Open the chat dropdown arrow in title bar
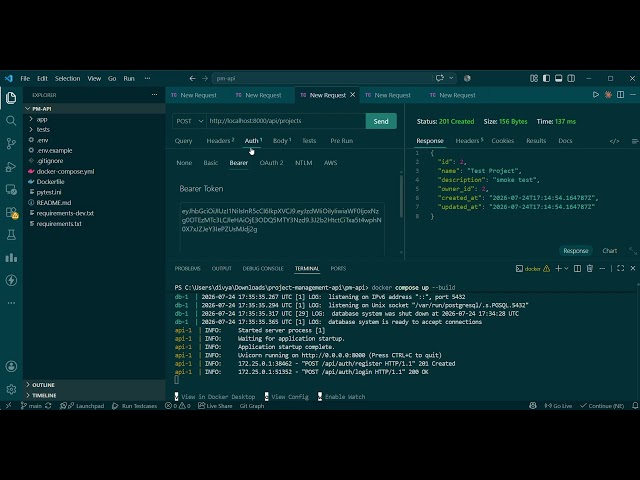 tap(451, 78)
